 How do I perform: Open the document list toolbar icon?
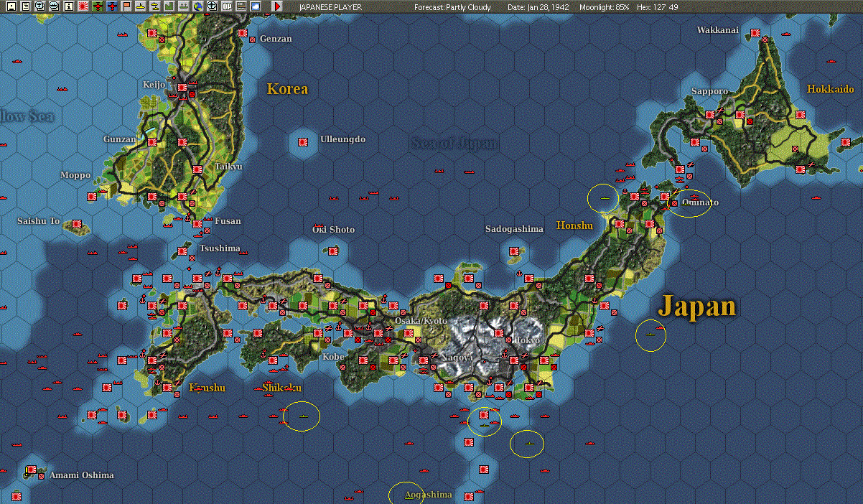pyautogui.click(x=25, y=6)
